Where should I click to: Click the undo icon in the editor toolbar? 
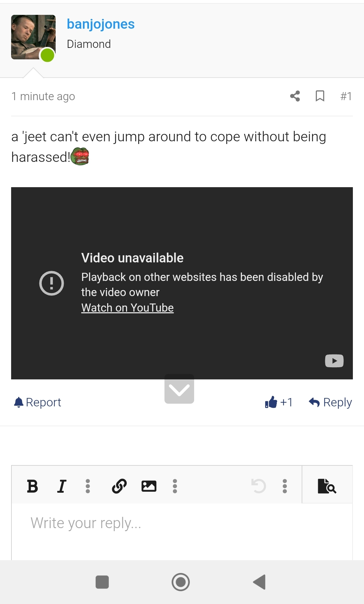click(259, 486)
